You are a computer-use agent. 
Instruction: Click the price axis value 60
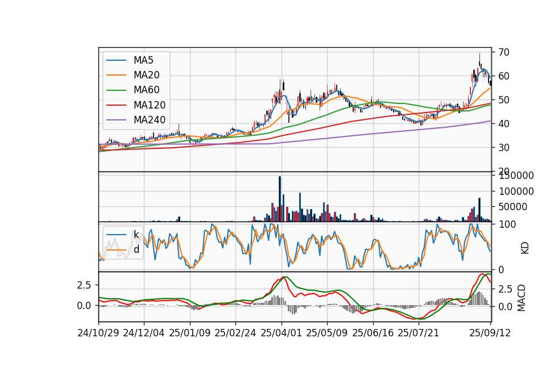point(504,76)
